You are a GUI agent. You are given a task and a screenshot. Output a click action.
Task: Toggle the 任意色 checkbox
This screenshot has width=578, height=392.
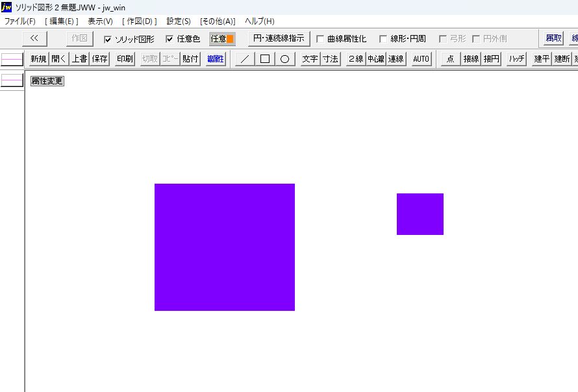[x=170, y=39]
